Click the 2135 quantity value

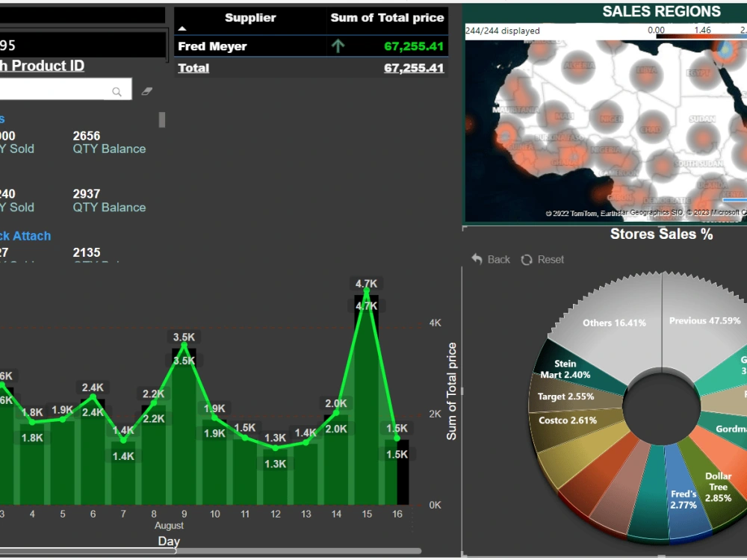click(87, 252)
